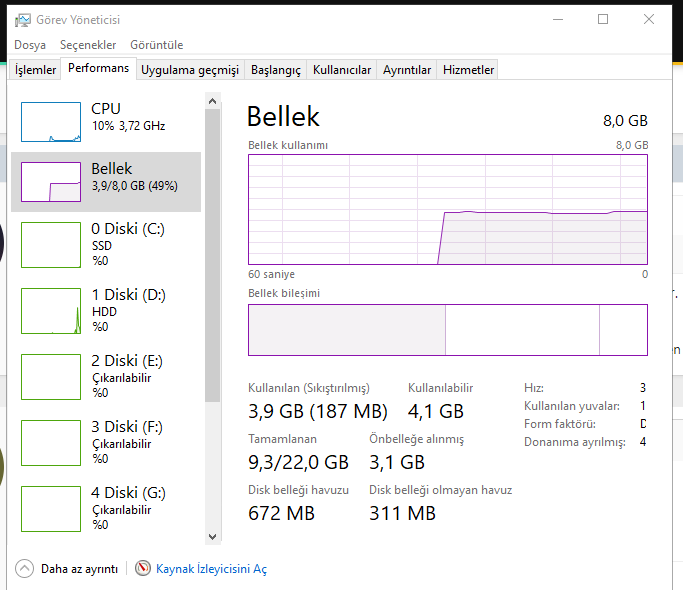Switch to the Başlangıç tab
The height and width of the screenshot is (590, 683).
[275, 70]
